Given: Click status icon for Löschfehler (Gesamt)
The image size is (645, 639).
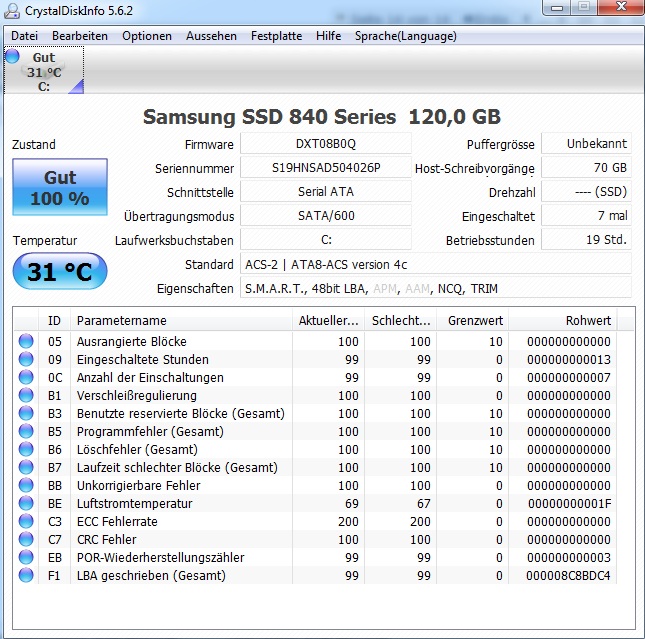Looking at the screenshot, I should (26, 449).
